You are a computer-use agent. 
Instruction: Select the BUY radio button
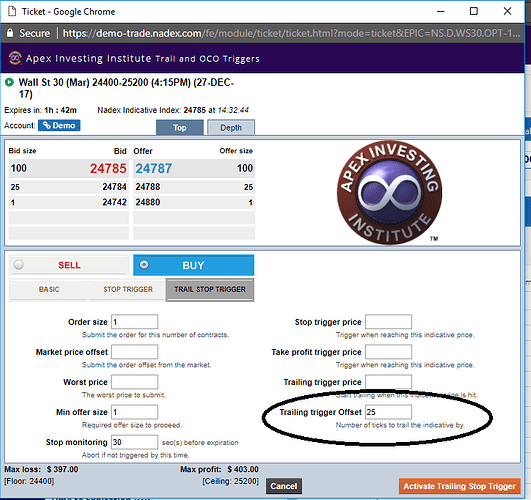point(144,265)
